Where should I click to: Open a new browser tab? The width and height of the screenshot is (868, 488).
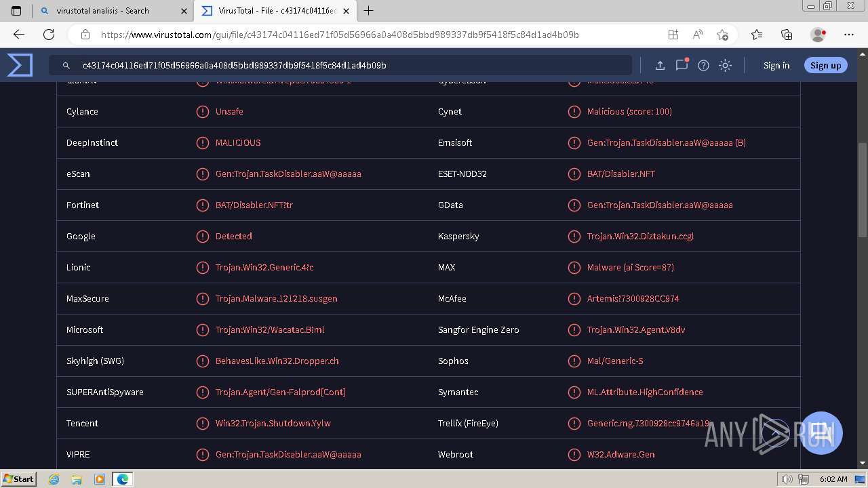pyautogui.click(x=368, y=11)
